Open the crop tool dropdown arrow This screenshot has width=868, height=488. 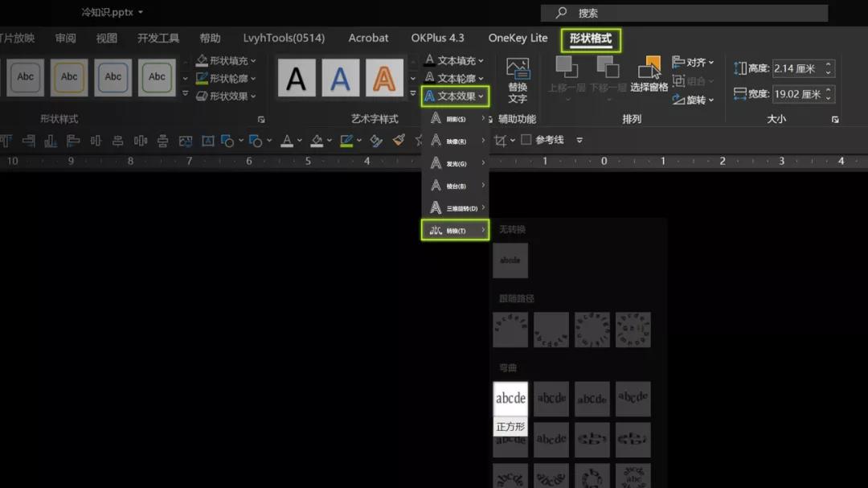pos(513,140)
